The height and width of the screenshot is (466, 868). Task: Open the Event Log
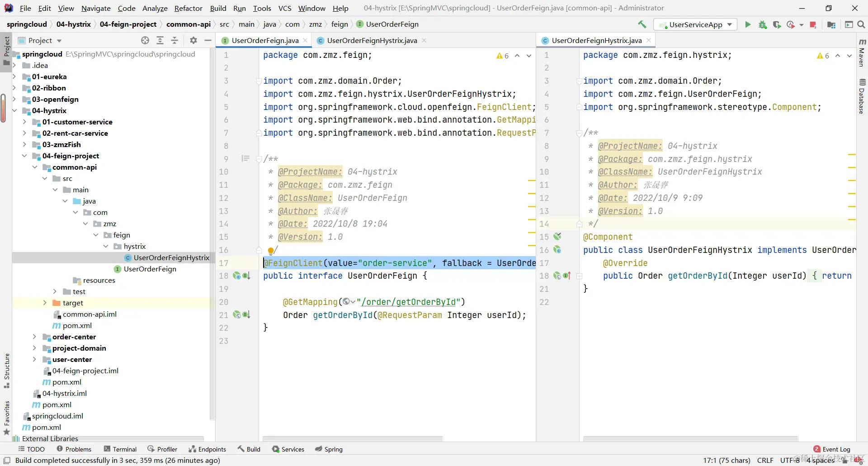[x=832, y=449]
